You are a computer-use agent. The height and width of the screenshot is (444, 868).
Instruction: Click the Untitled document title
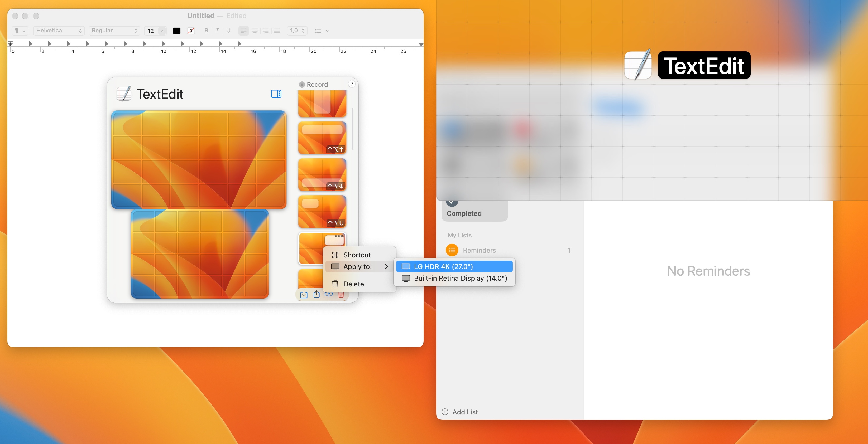[201, 16]
